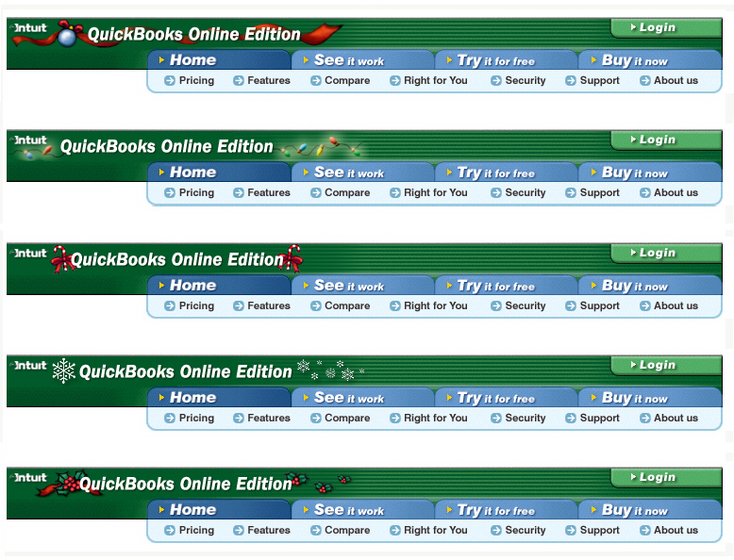
Task: Click Intuit logo in the red ribbon ornament banner
Action: tap(29, 28)
